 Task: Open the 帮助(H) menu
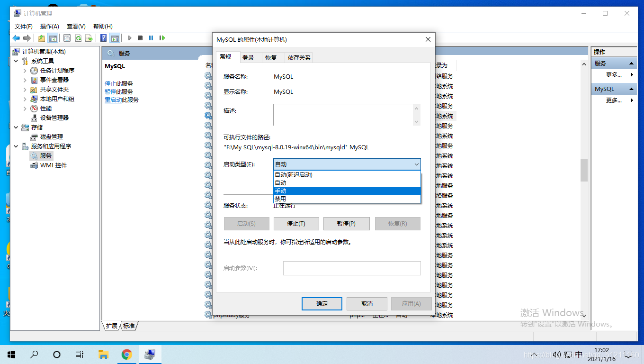103,27
